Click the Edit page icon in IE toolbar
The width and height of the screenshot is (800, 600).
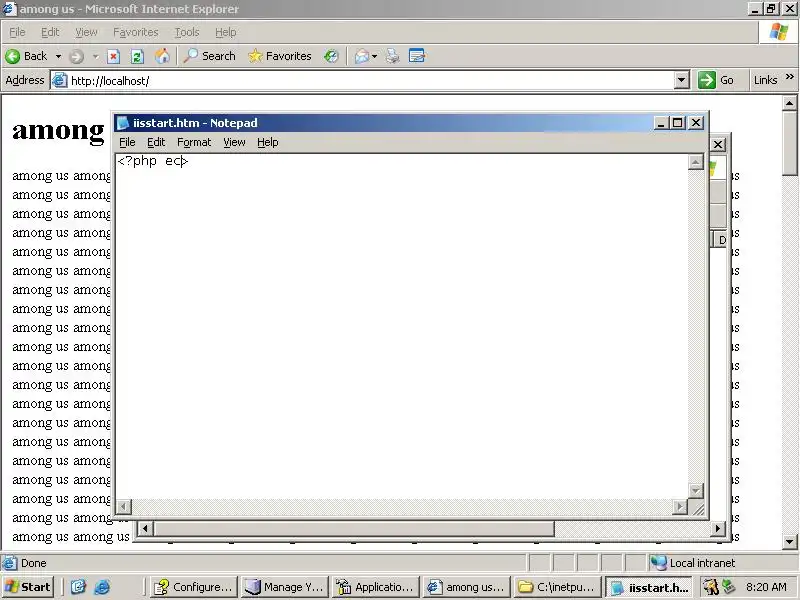pyautogui.click(x=417, y=56)
